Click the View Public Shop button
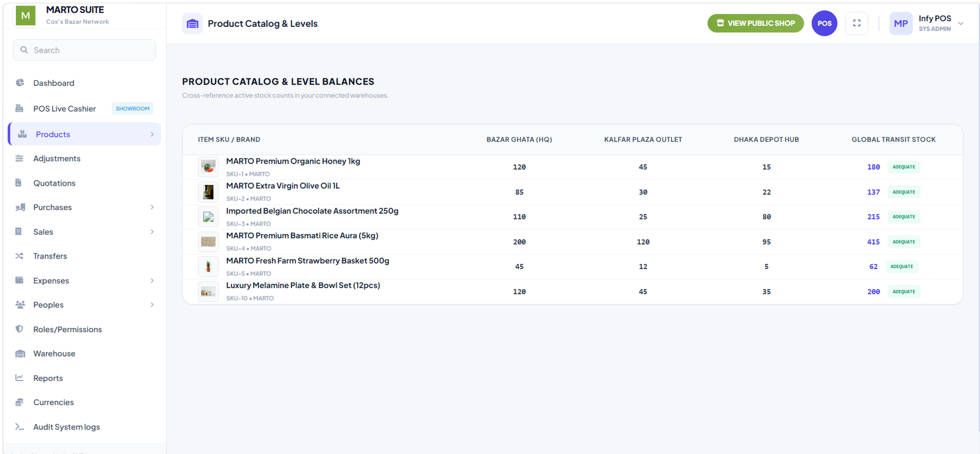Viewport: 980px width, 454px height. point(755,23)
